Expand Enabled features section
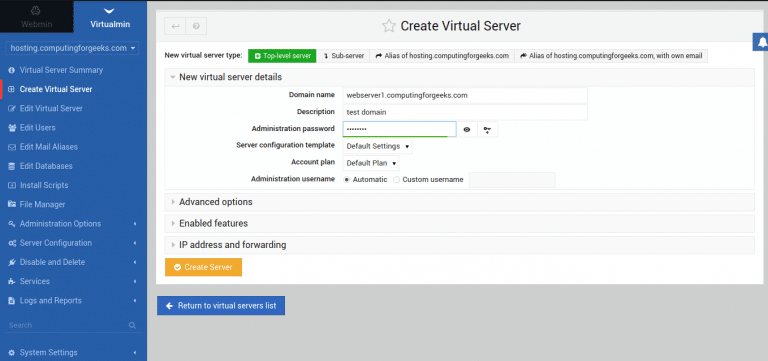The height and width of the screenshot is (361, 768). tap(459, 223)
